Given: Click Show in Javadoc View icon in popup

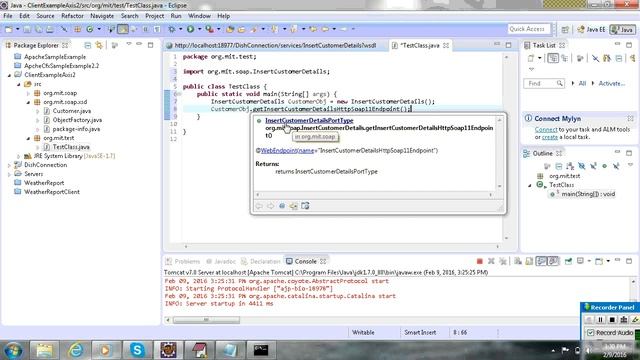Looking at the screenshot, I should [282, 206].
